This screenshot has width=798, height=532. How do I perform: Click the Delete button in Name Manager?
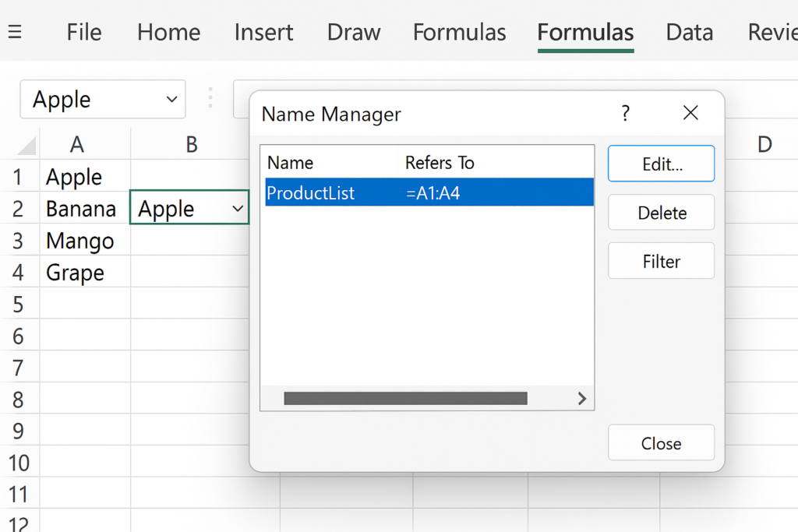[661, 213]
